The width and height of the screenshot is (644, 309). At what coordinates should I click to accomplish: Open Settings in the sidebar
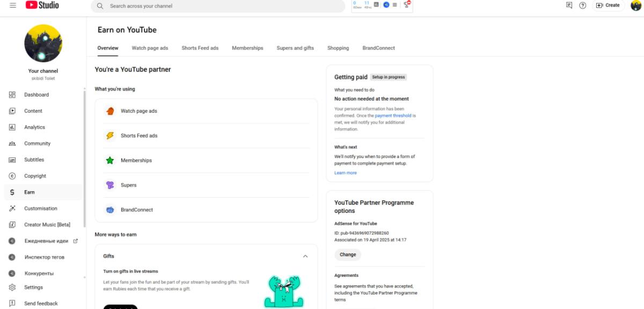coord(43,288)
